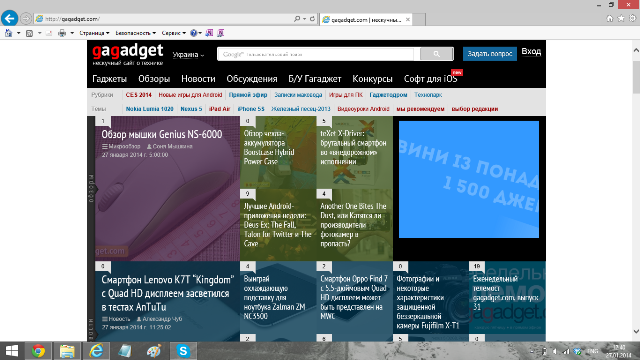Image resolution: width=640 pixels, height=360 pixels.
Task: Open the Смартфон Lenovo K7T Kingdom article
Action: click(x=168, y=293)
